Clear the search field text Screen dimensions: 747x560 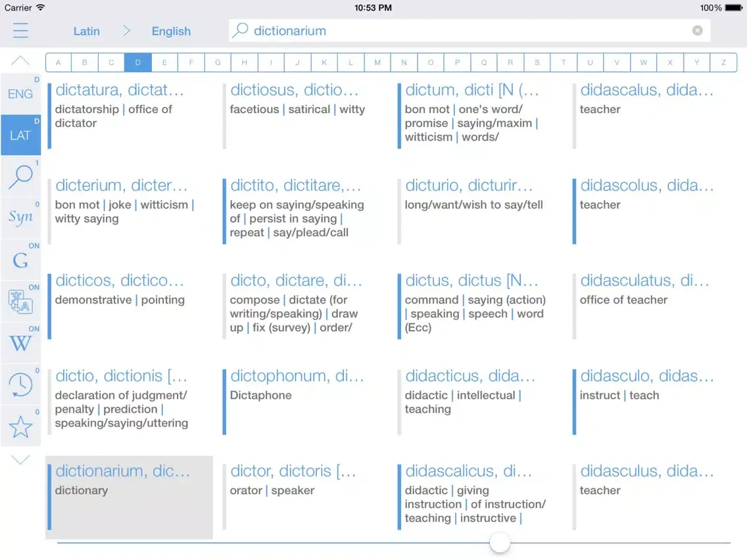[697, 30]
